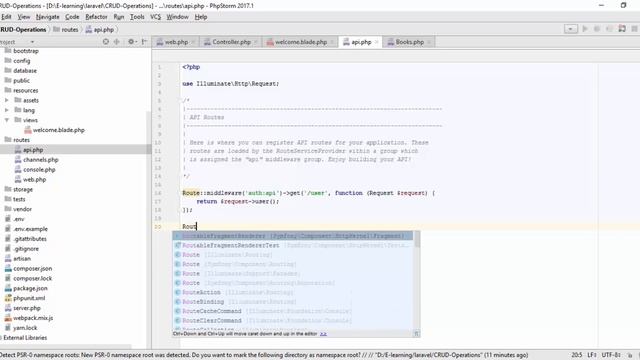Close the web.php tab

[193, 42]
